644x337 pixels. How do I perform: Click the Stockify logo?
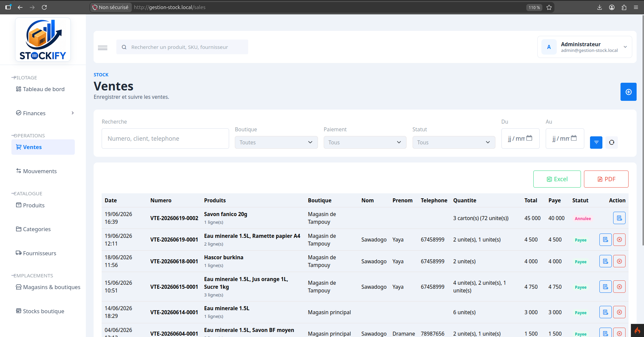43,40
